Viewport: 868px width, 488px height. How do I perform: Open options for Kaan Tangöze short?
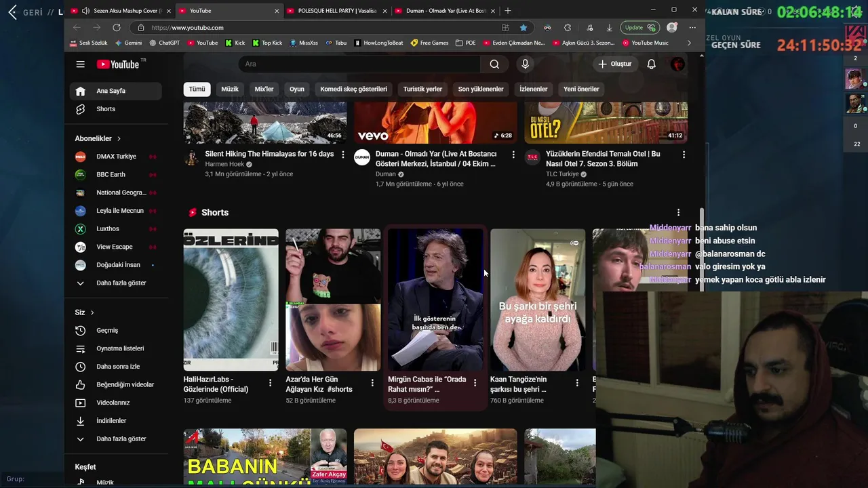[x=577, y=383]
